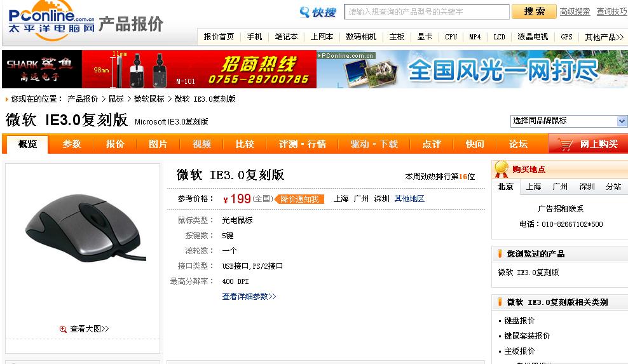Open 查看详细参数>> link
The image size is (628, 364).
(x=249, y=296)
